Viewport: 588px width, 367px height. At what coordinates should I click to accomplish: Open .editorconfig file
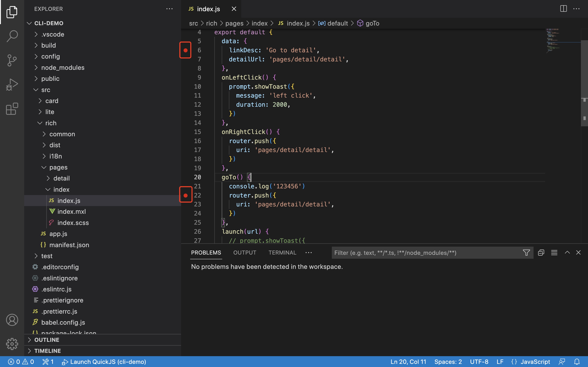click(103, 267)
